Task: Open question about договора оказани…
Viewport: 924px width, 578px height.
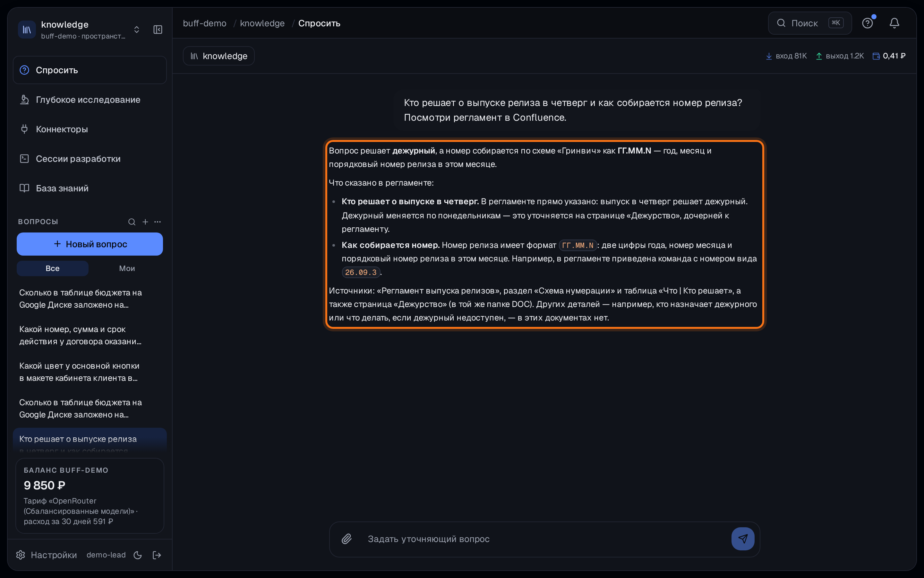Action: tap(90, 335)
